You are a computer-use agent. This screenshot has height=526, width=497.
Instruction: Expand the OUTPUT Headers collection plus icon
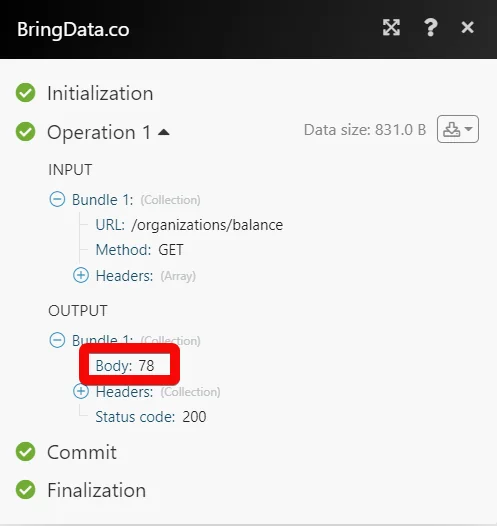[81, 391]
